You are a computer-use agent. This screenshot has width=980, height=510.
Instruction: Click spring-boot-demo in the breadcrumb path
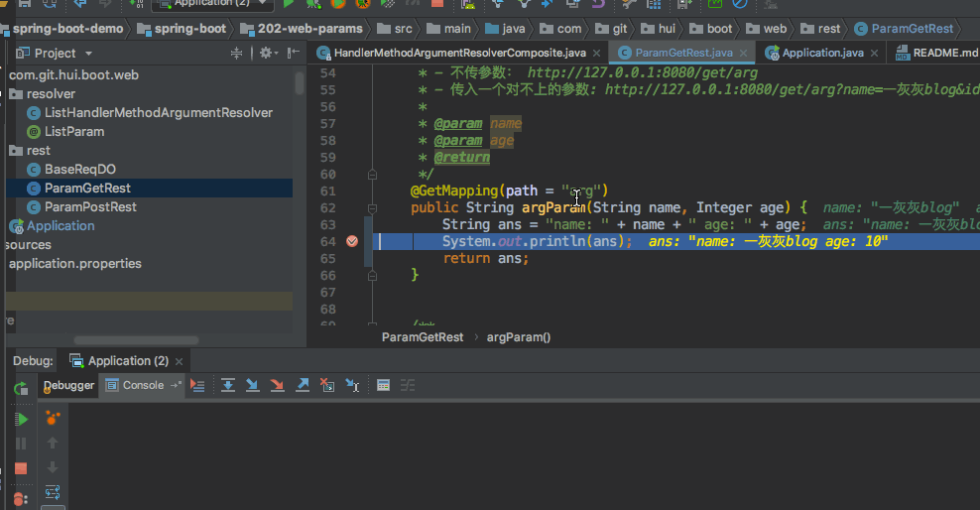click(67, 29)
